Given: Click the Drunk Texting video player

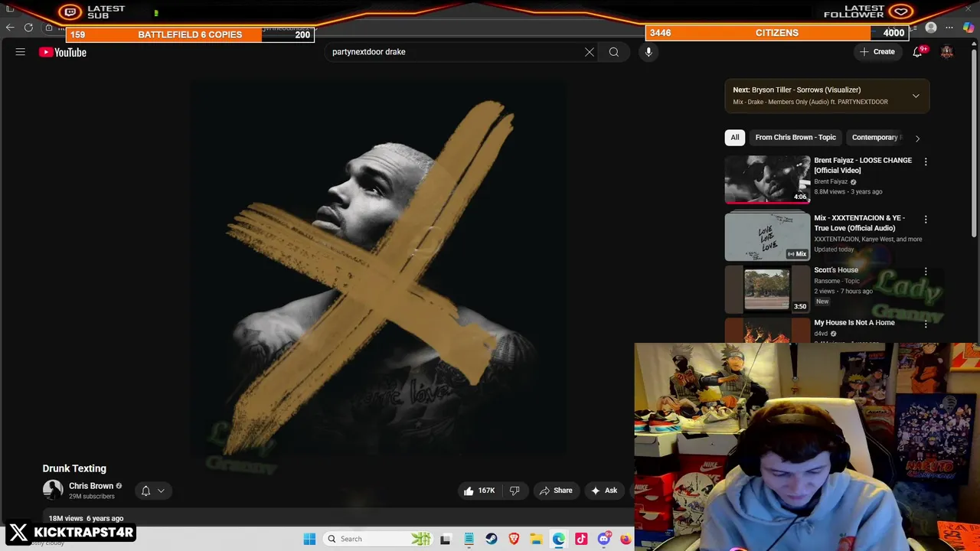Looking at the screenshot, I should (x=379, y=268).
